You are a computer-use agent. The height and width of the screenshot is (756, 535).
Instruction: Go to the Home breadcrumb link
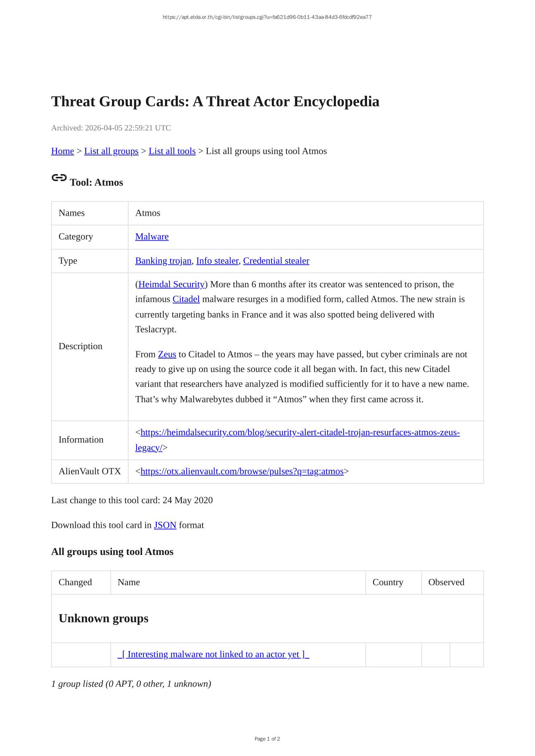[62, 151]
